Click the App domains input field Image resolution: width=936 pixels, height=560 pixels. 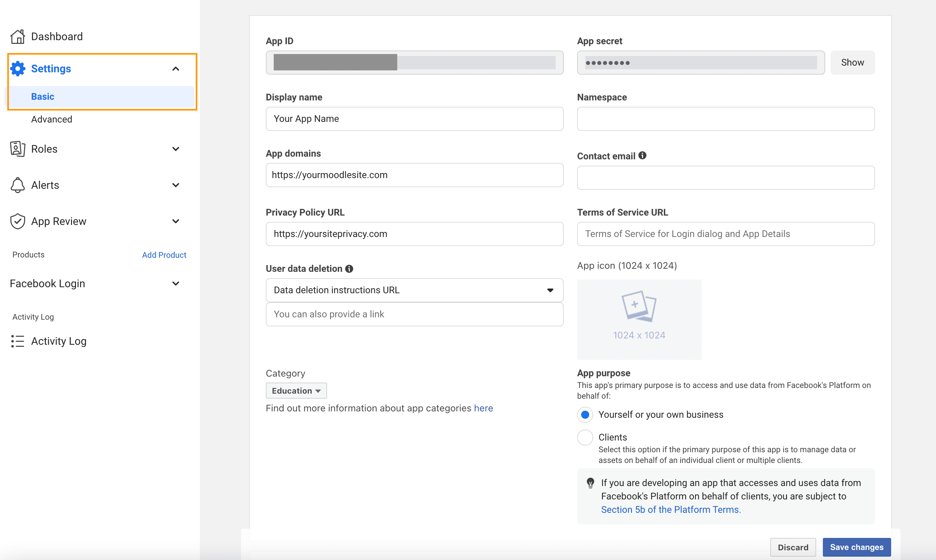click(414, 174)
